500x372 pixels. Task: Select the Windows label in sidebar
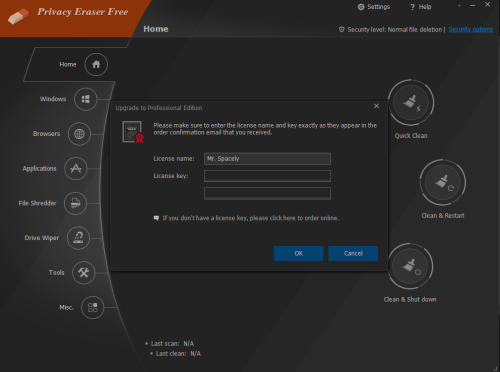tap(53, 99)
